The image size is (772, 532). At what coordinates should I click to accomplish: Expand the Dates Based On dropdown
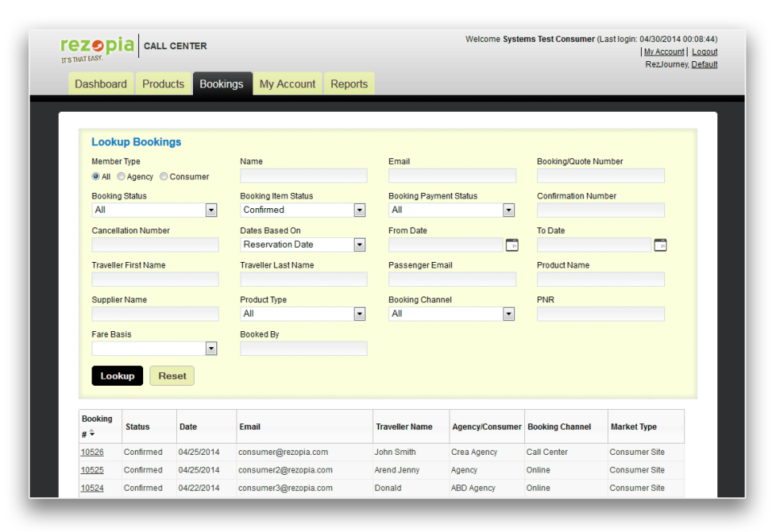(303, 244)
